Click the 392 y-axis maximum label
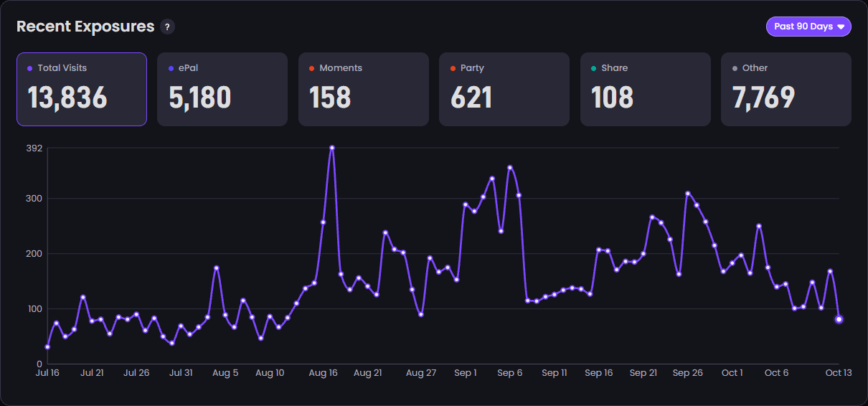 click(34, 148)
